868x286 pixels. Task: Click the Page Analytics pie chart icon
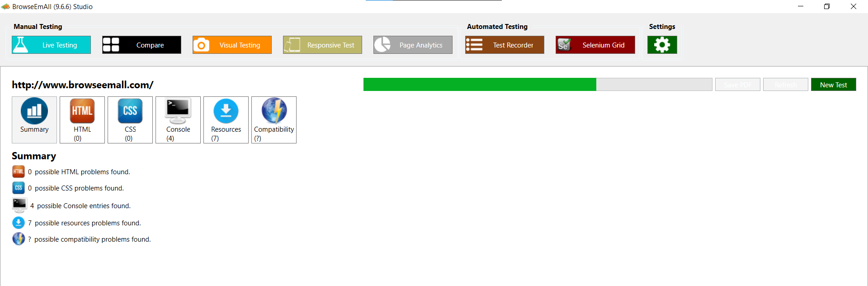[382, 45]
